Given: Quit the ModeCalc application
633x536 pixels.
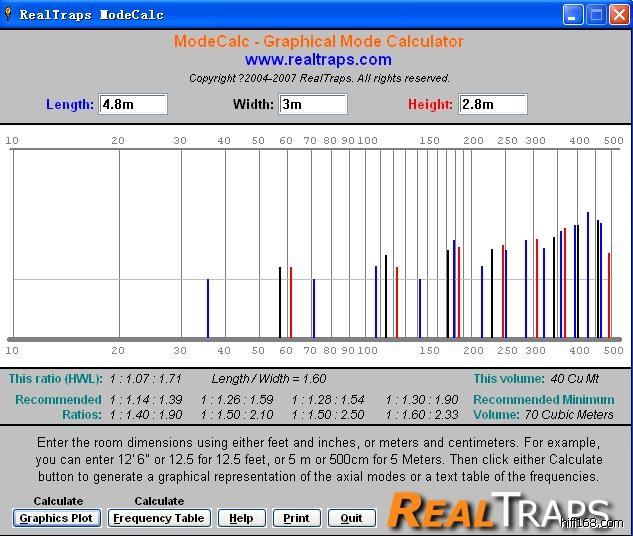Looking at the screenshot, I should point(351,518).
